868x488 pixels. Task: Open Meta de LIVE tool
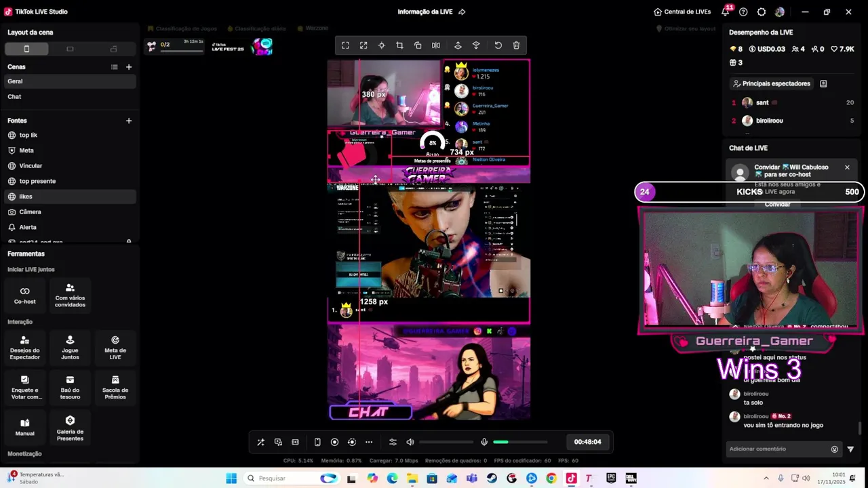click(x=115, y=348)
